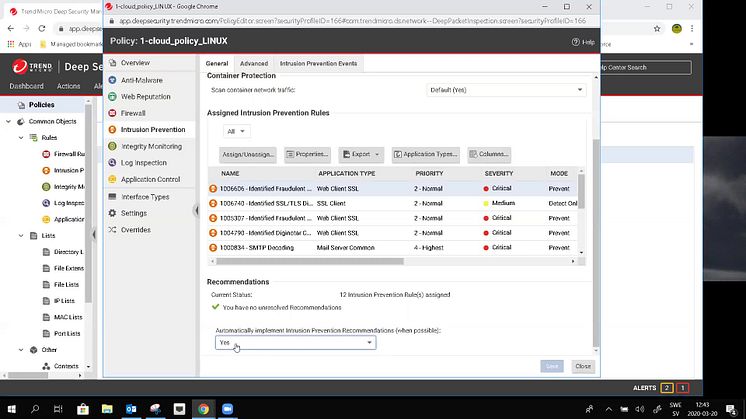Collapse Other tree node
Viewport: 746px width, 419px height.
coord(21,350)
